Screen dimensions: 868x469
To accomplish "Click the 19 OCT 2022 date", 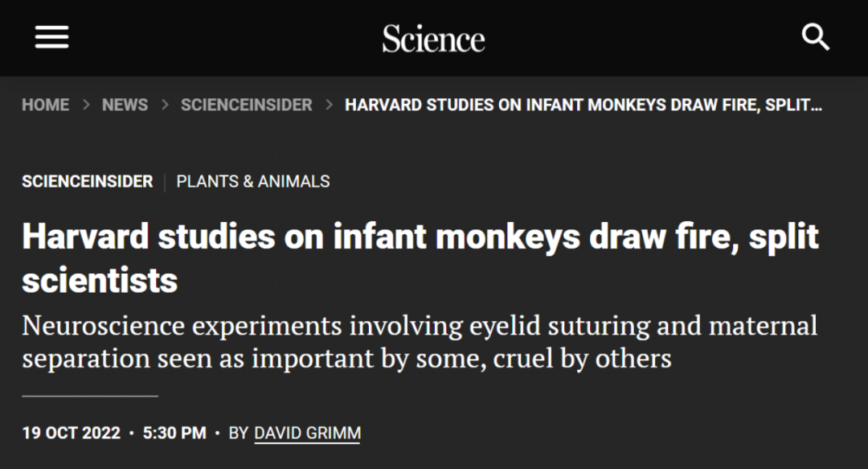I will tap(72, 433).
